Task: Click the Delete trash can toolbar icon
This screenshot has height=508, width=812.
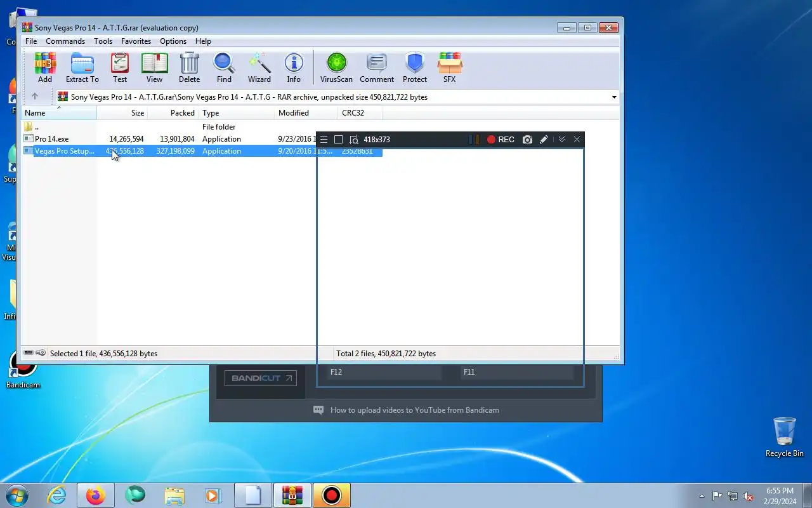Action: 189,68
